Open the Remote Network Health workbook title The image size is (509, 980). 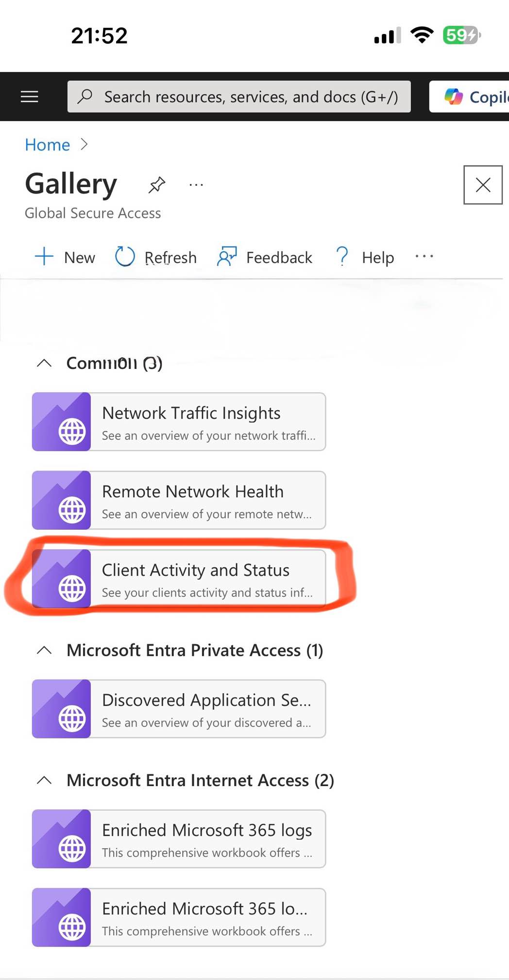click(193, 491)
